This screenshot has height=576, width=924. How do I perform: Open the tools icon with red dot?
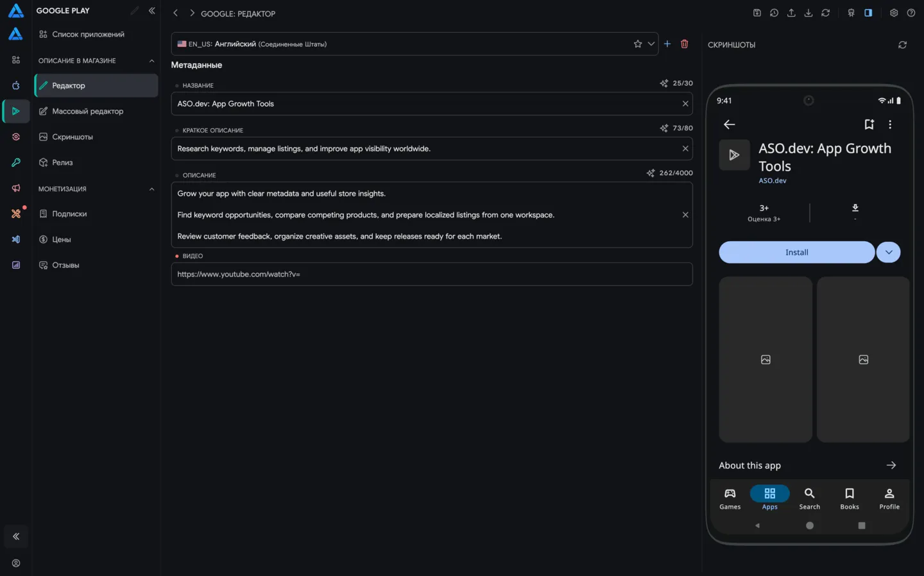pyautogui.click(x=16, y=214)
